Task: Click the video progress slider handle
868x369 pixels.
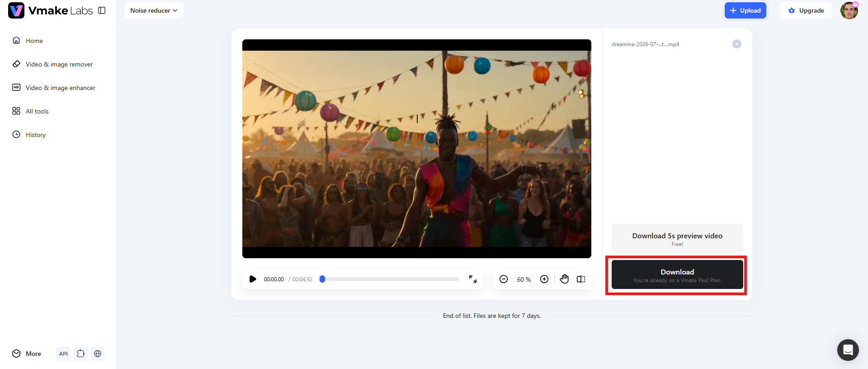Action: click(x=322, y=279)
